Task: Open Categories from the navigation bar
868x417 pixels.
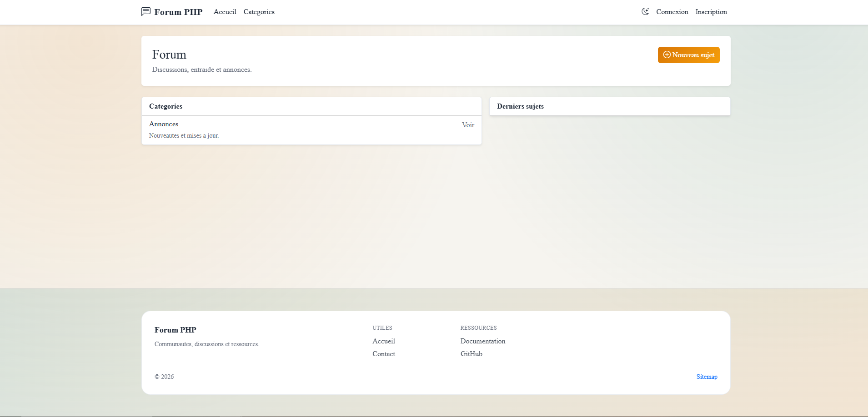Action: 259,12
